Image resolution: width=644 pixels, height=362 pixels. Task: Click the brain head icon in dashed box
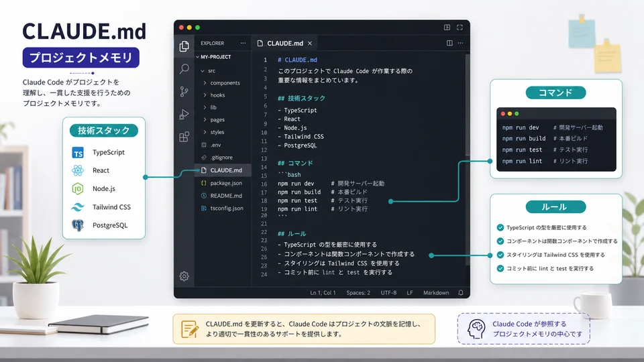click(476, 328)
